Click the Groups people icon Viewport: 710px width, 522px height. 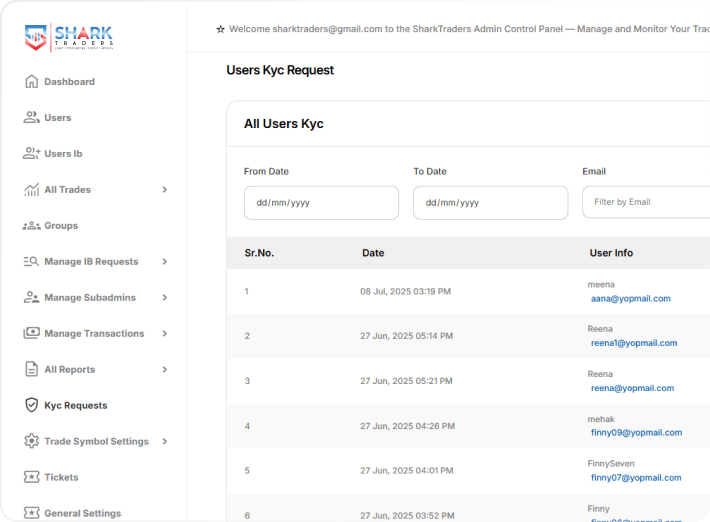(31, 225)
